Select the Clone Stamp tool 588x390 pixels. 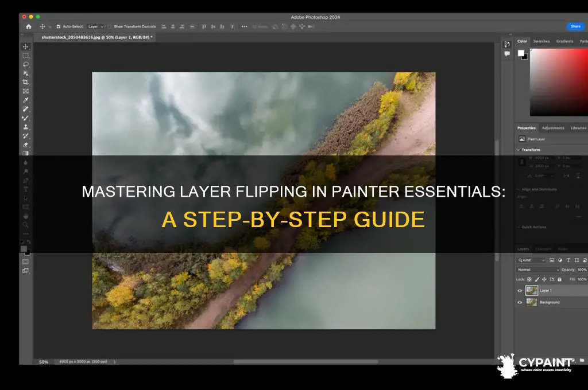click(25, 127)
